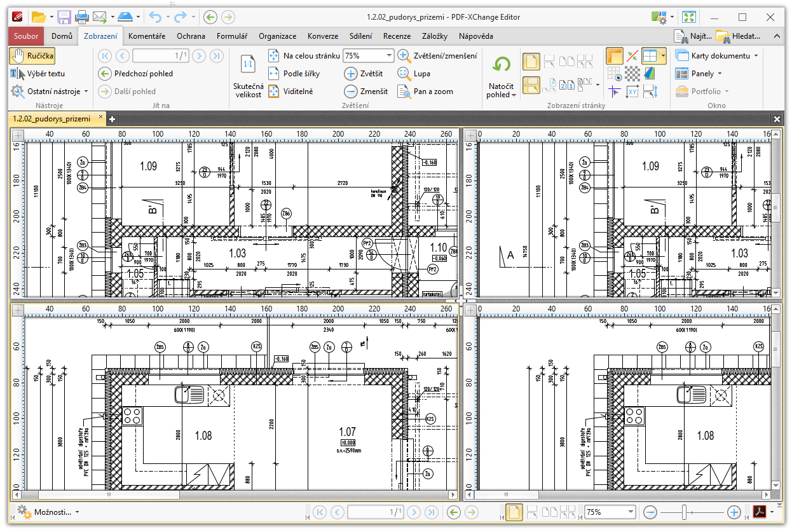Image resolution: width=792 pixels, height=532 pixels.
Task: Click the Najít find button
Action: coord(692,36)
